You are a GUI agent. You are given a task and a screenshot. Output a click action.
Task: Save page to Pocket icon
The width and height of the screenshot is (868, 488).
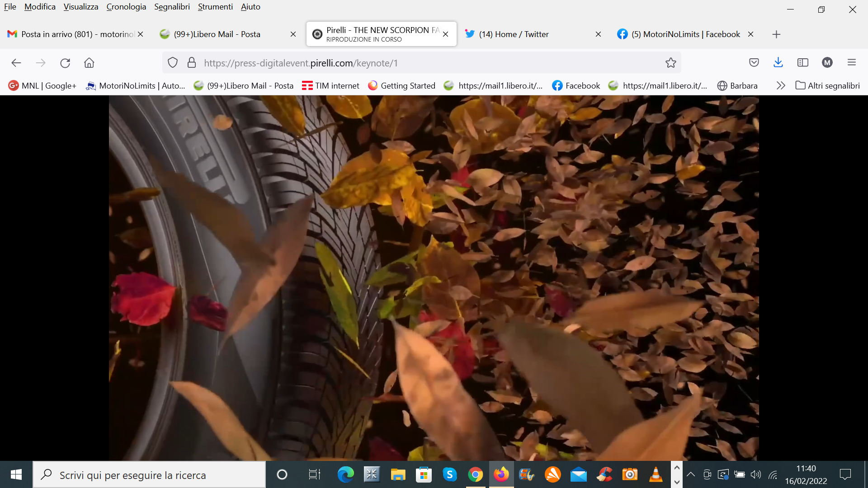tap(754, 63)
